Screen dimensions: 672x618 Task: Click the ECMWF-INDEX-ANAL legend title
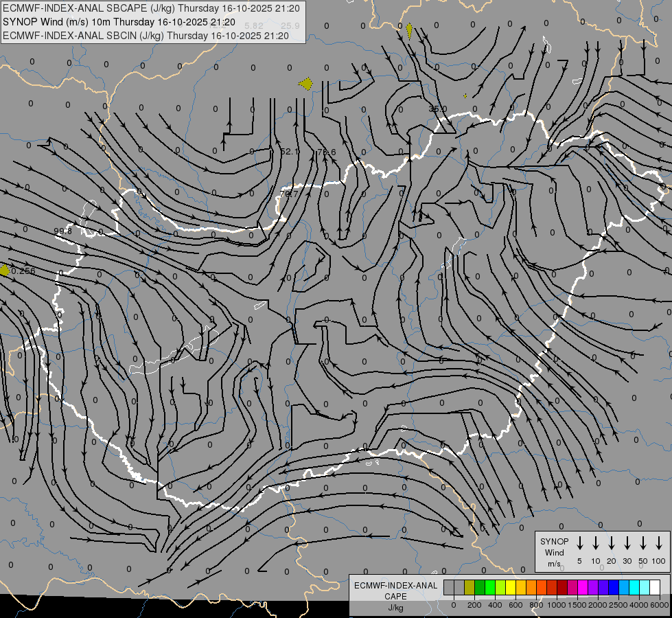pos(396,586)
